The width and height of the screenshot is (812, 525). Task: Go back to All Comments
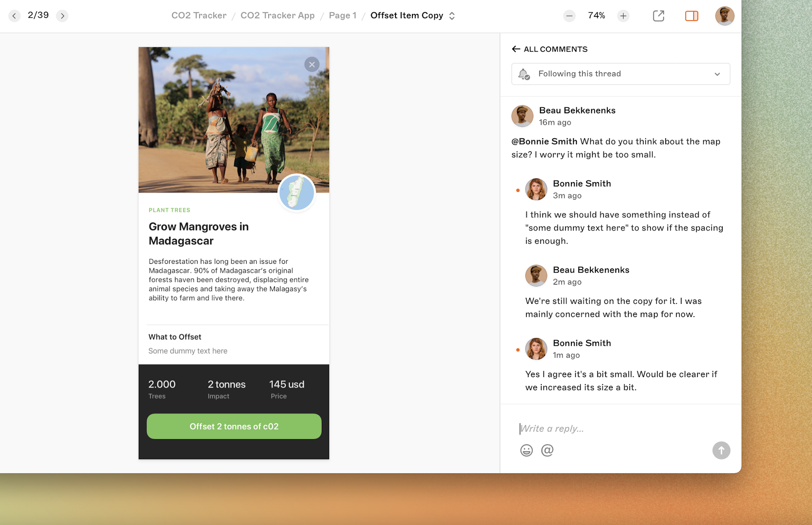549,49
